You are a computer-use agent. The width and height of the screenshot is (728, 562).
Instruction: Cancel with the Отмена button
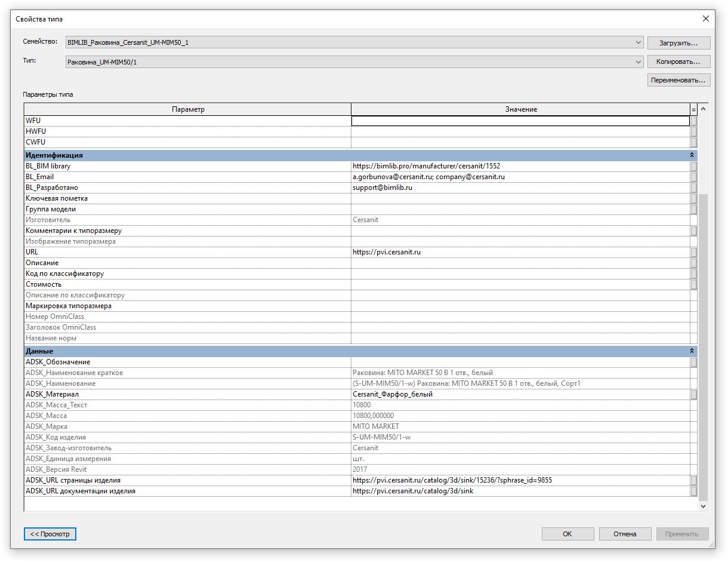625,534
